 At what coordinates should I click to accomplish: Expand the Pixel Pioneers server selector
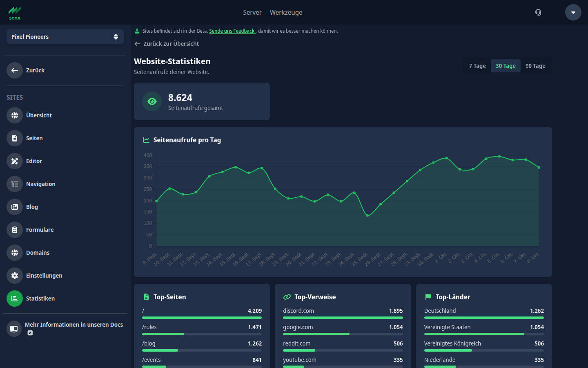point(65,37)
